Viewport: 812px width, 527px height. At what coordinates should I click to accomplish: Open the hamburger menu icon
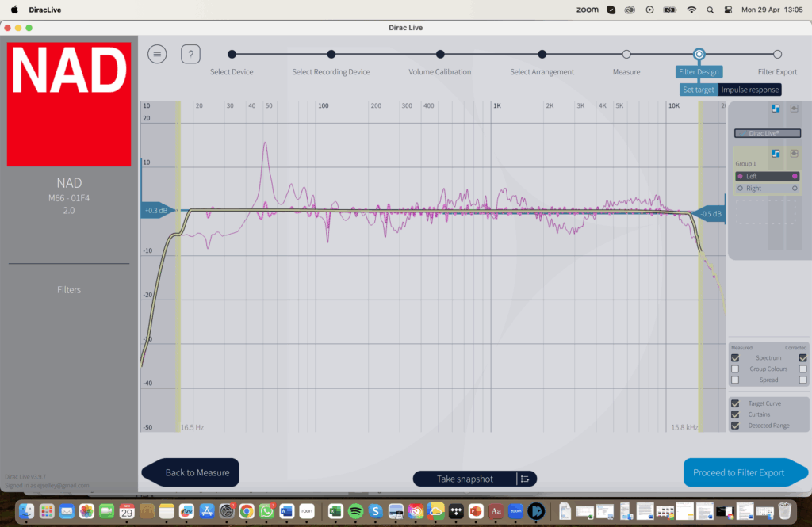157,54
